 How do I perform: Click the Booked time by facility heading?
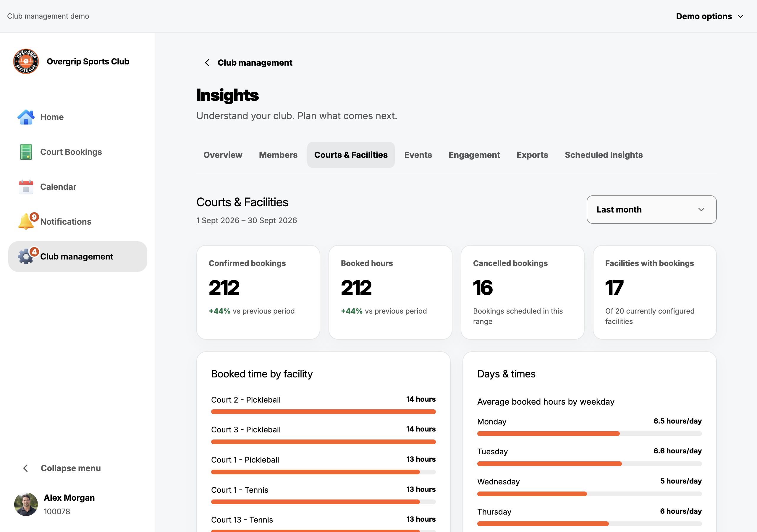[262, 374]
